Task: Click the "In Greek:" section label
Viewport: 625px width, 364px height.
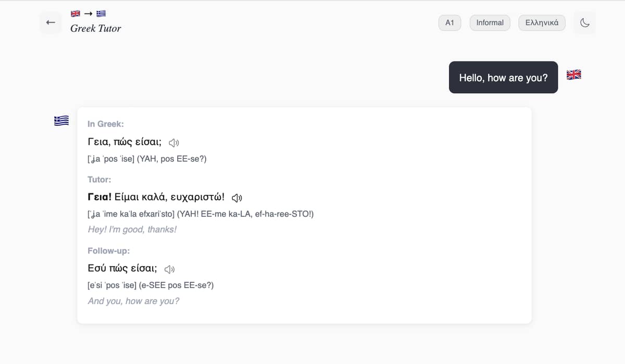Action: tap(106, 124)
